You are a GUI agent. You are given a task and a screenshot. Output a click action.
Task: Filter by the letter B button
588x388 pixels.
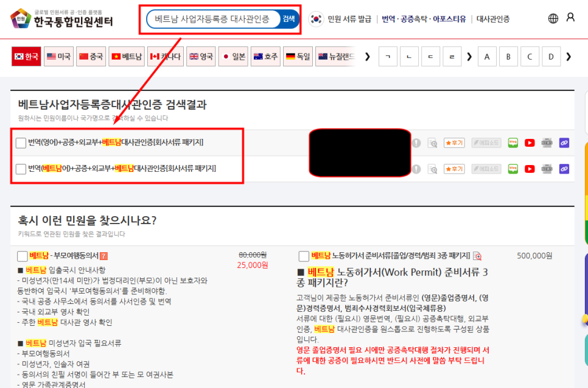pos(508,57)
